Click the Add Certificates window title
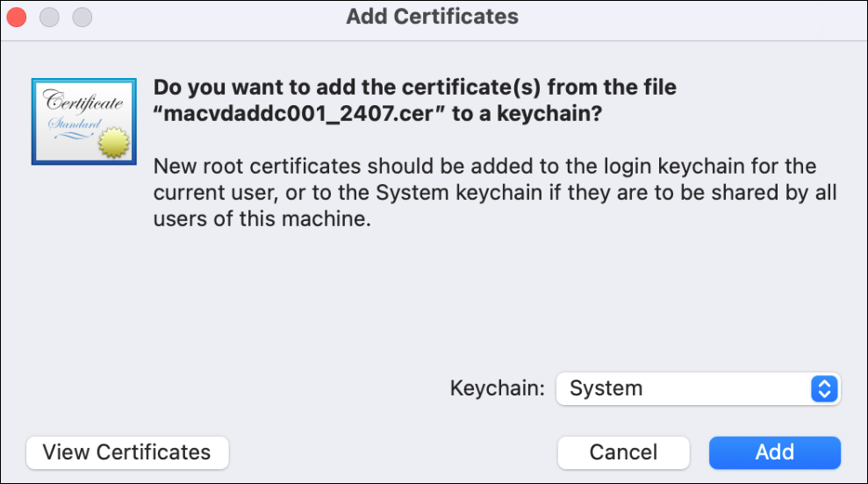Image resolution: width=868 pixels, height=484 pixels. pos(432,17)
